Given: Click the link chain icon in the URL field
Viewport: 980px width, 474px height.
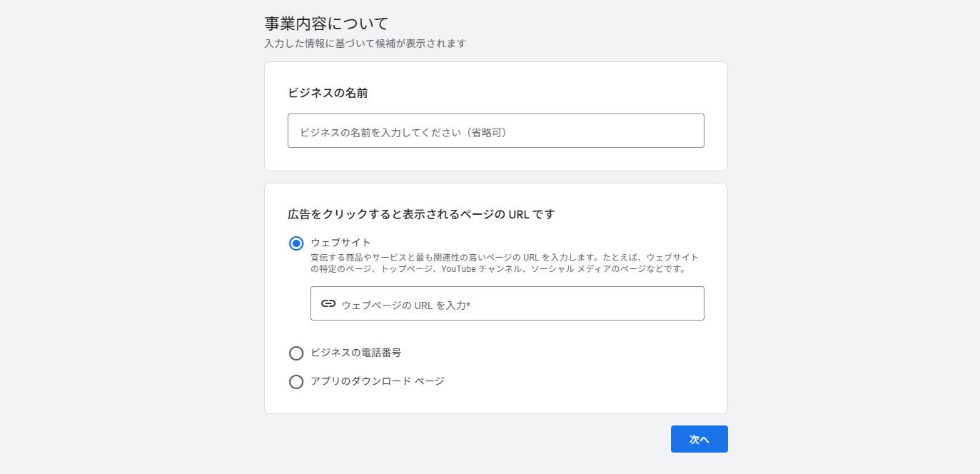Looking at the screenshot, I should coord(328,303).
